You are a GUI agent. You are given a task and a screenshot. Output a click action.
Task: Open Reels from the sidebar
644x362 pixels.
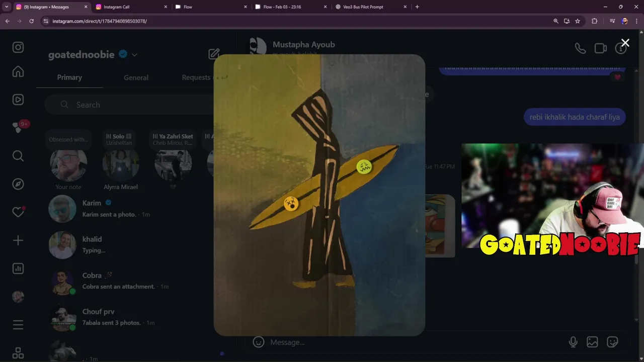[18, 100]
